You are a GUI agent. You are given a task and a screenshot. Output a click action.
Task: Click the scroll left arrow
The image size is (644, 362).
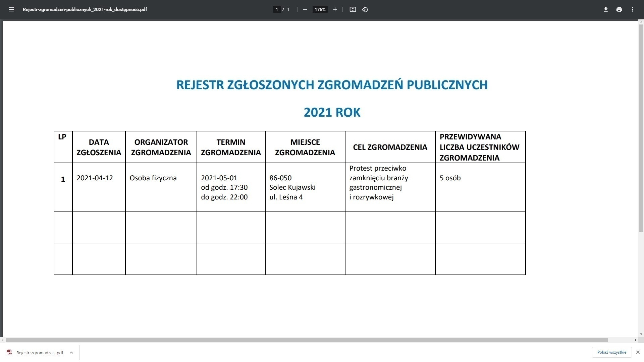[x=3, y=340]
